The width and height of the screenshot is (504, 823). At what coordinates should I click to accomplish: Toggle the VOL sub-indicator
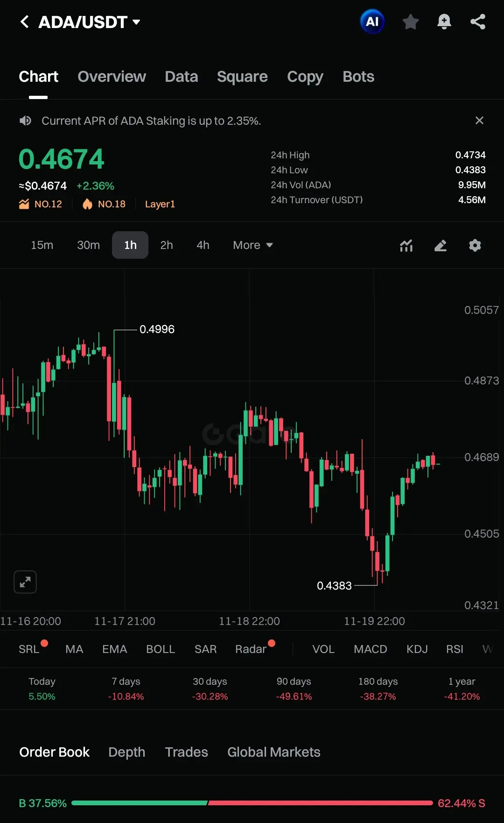(323, 649)
